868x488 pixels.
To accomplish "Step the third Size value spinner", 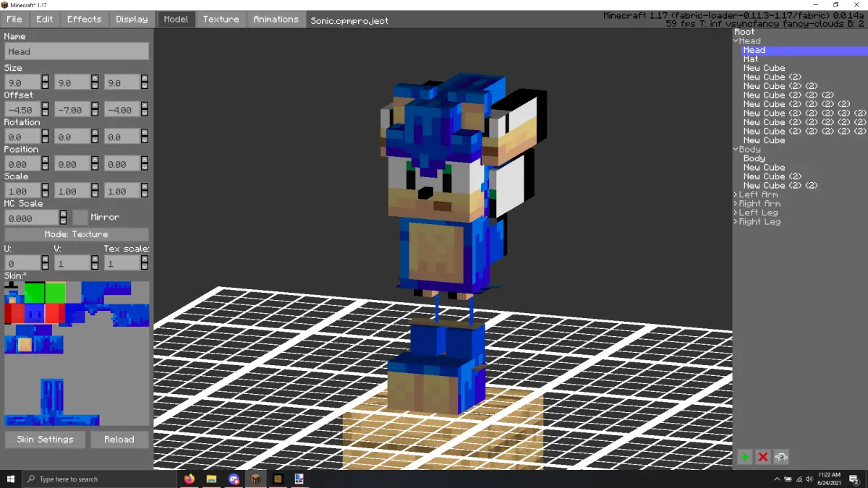I will pyautogui.click(x=145, y=82).
